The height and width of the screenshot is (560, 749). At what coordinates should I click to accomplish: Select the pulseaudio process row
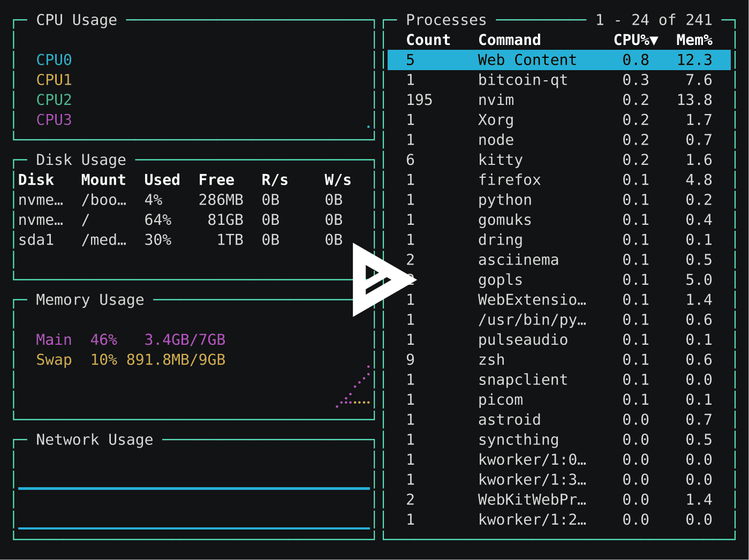[559, 339]
